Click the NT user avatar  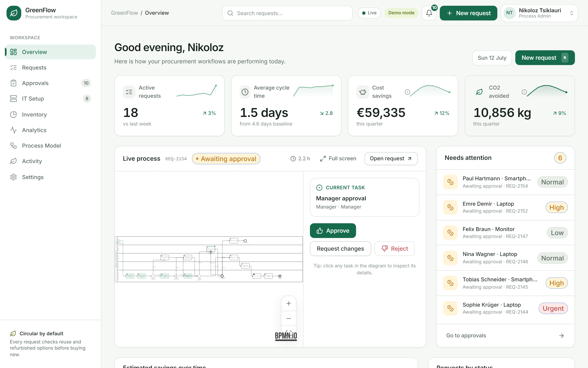510,13
